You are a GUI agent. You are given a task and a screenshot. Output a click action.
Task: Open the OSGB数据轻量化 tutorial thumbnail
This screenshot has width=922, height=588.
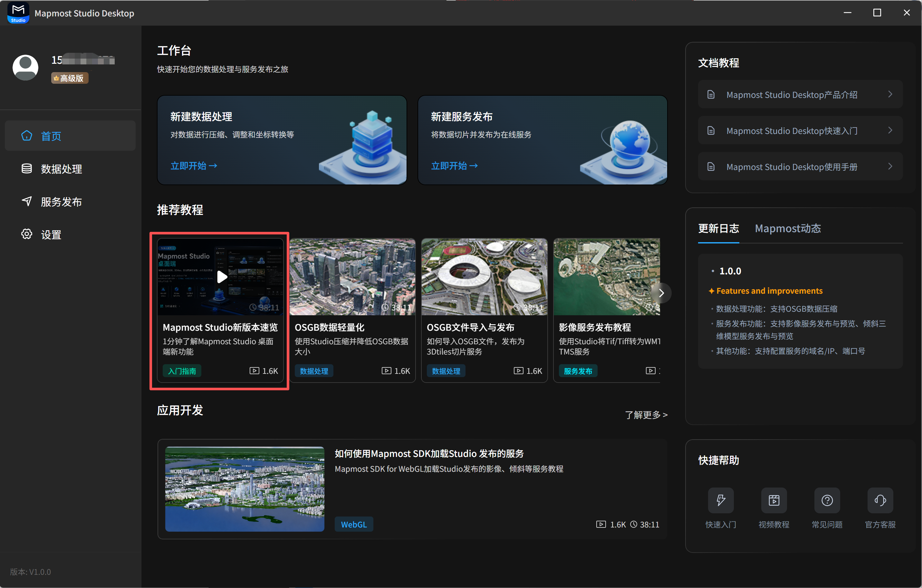pos(352,277)
